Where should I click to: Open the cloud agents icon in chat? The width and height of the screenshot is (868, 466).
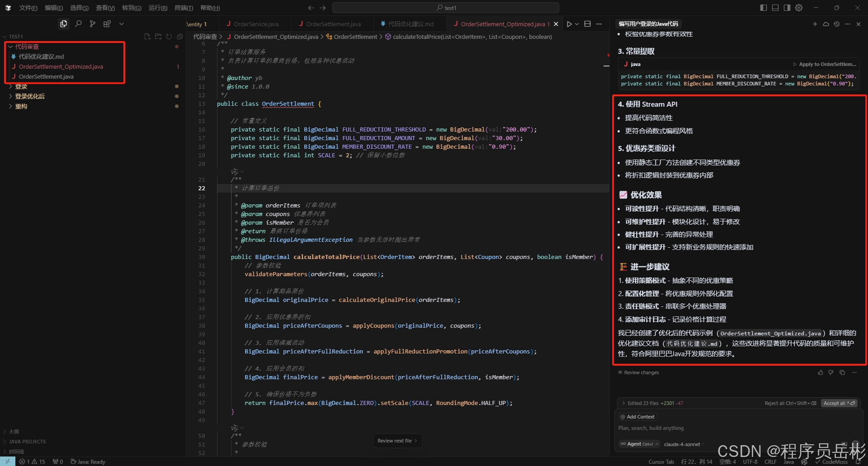point(826,24)
